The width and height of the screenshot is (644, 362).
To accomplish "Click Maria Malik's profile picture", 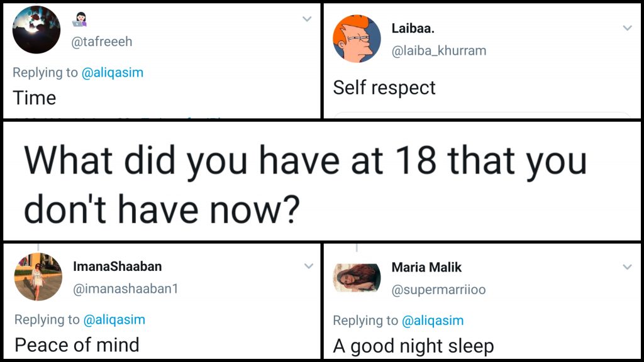I will click(357, 278).
